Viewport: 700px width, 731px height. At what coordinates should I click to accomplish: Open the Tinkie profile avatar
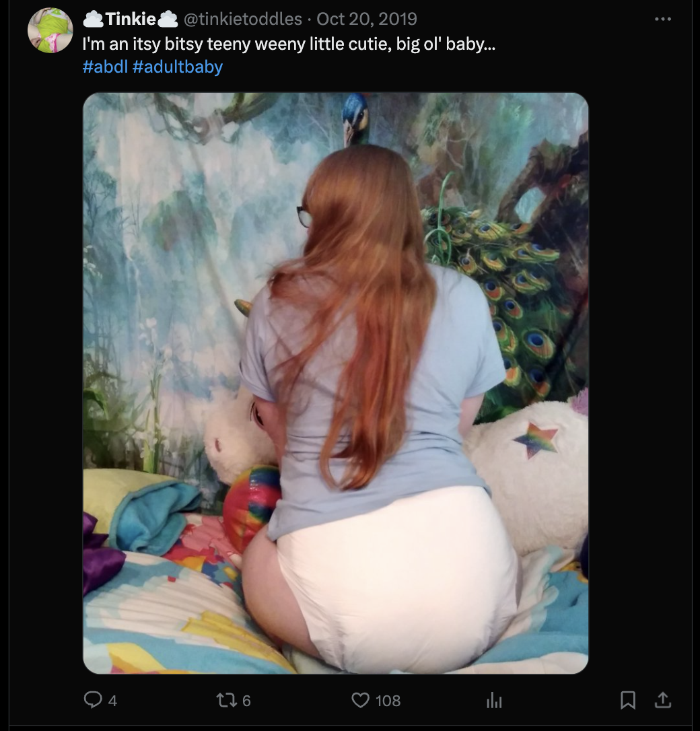50,30
